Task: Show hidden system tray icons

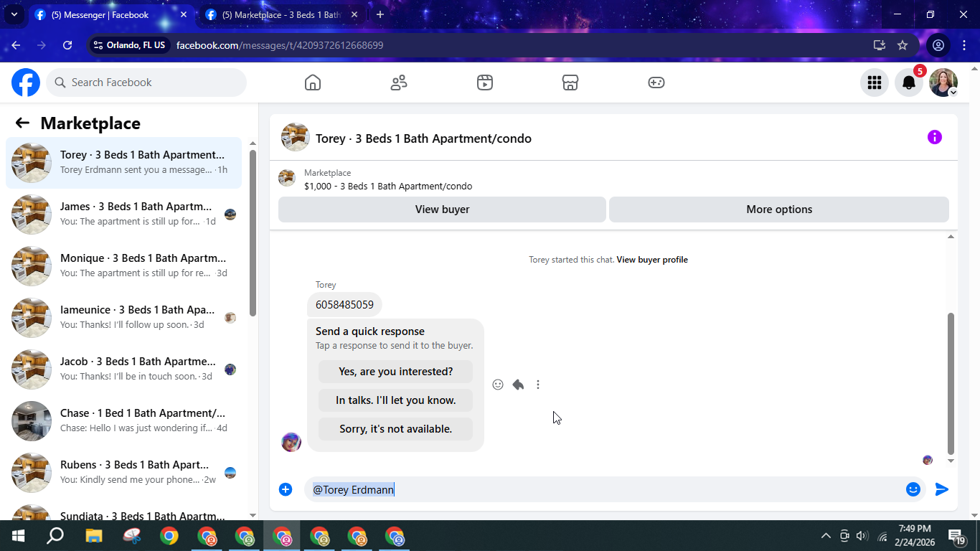Action: pyautogui.click(x=826, y=536)
